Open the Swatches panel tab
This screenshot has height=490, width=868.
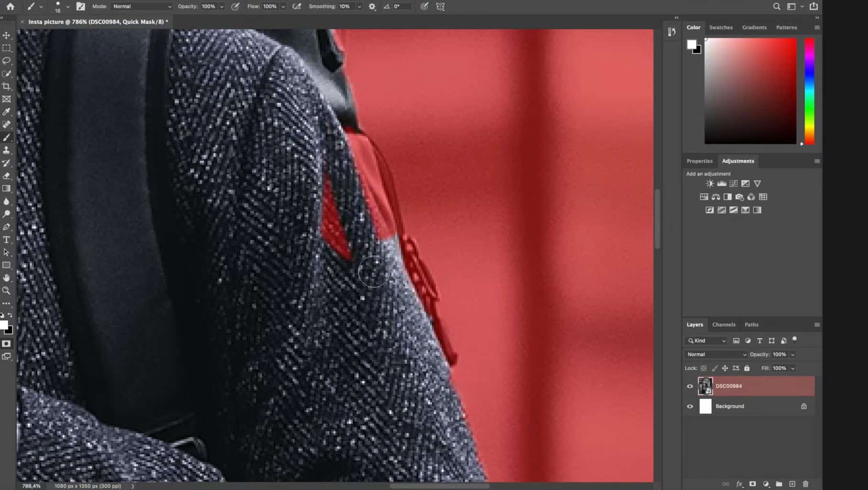721,27
